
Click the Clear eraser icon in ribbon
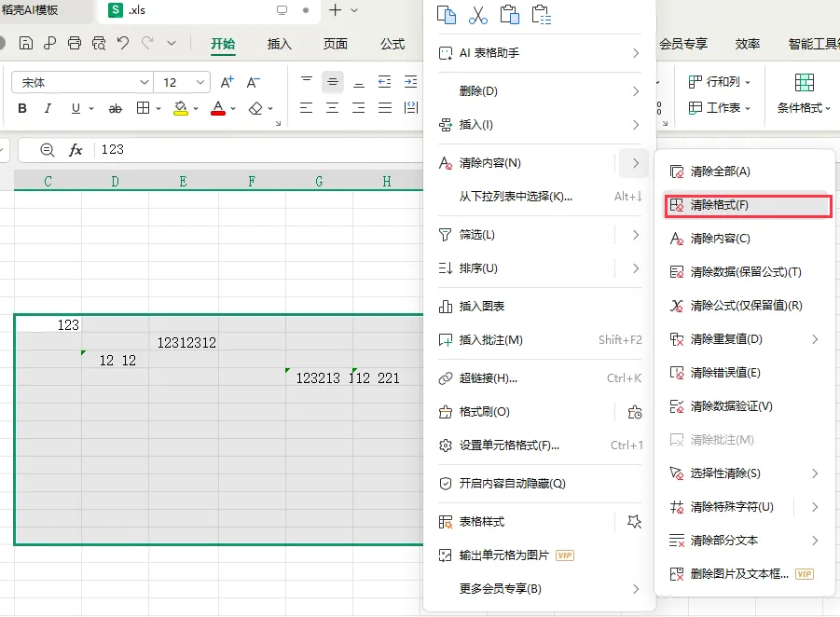point(255,109)
